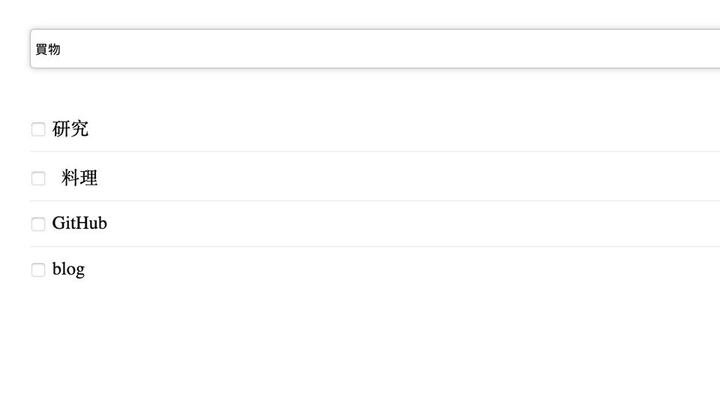Viewport: 720px width, 405px height.
Task: Click the GitHub todo label
Action: click(79, 224)
